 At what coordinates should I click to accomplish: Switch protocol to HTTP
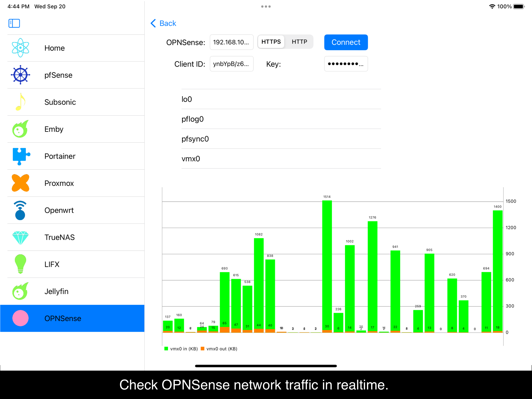coord(299,42)
